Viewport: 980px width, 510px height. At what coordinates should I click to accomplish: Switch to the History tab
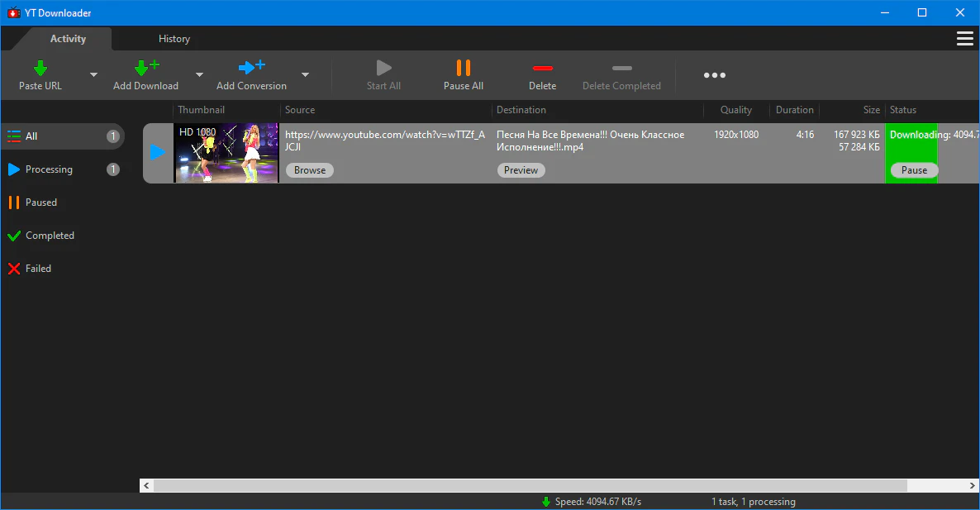click(174, 39)
